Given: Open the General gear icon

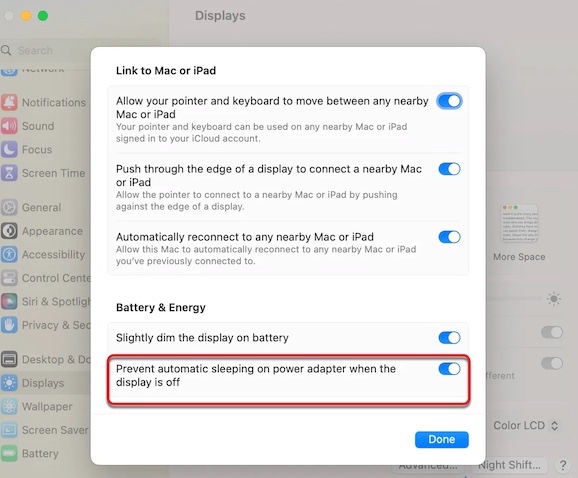Looking at the screenshot, I should [x=9, y=207].
